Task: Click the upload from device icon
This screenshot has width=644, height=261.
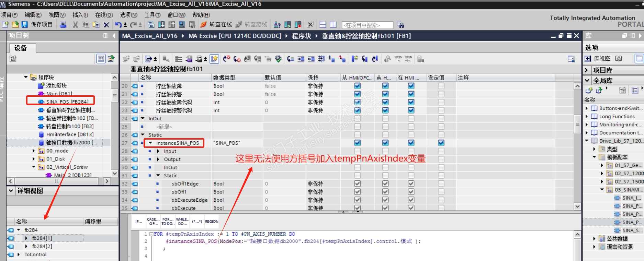Action: 172,25
